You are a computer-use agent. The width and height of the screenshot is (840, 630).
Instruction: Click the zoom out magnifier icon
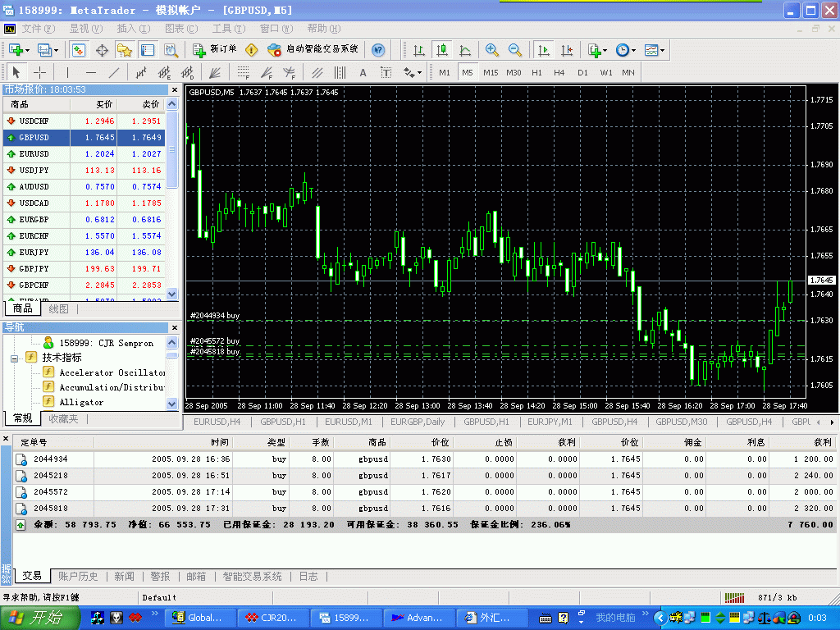pyautogui.click(x=515, y=50)
